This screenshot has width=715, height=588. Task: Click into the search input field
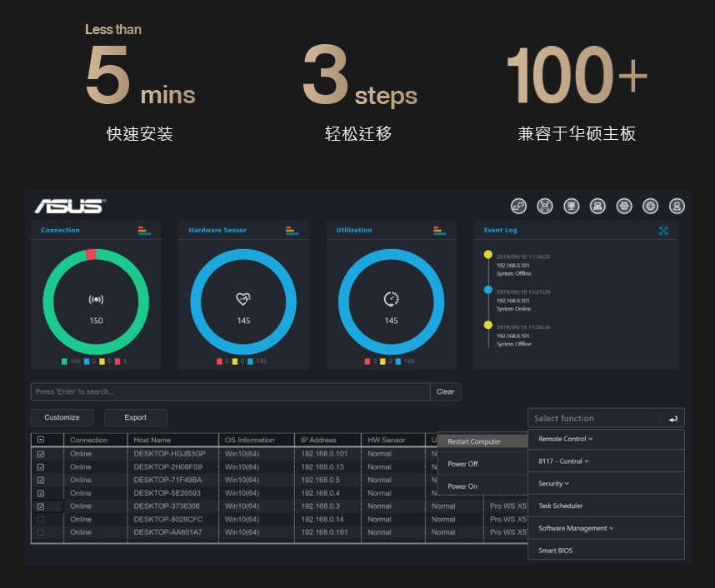pos(230,391)
